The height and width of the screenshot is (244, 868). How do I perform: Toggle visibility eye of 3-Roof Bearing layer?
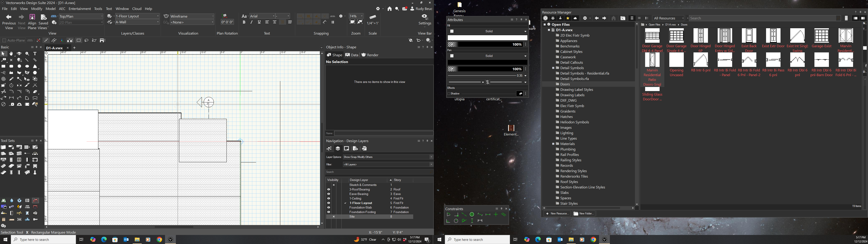[328, 189]
